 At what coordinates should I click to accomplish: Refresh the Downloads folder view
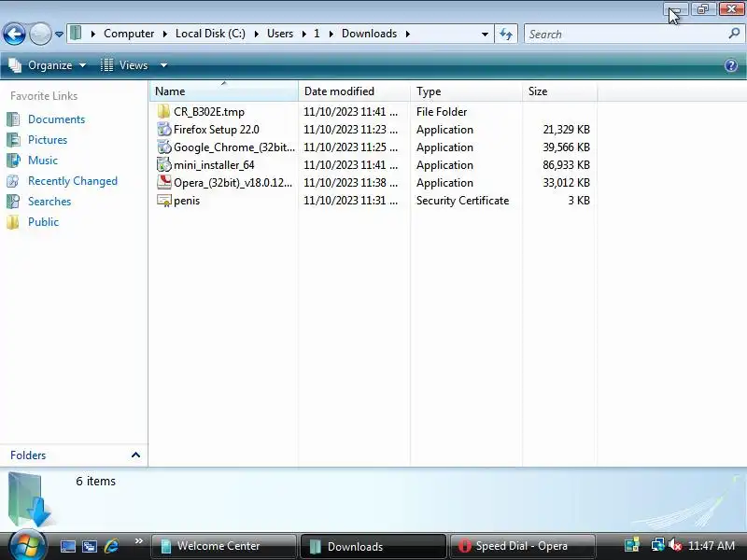(506, 34)
